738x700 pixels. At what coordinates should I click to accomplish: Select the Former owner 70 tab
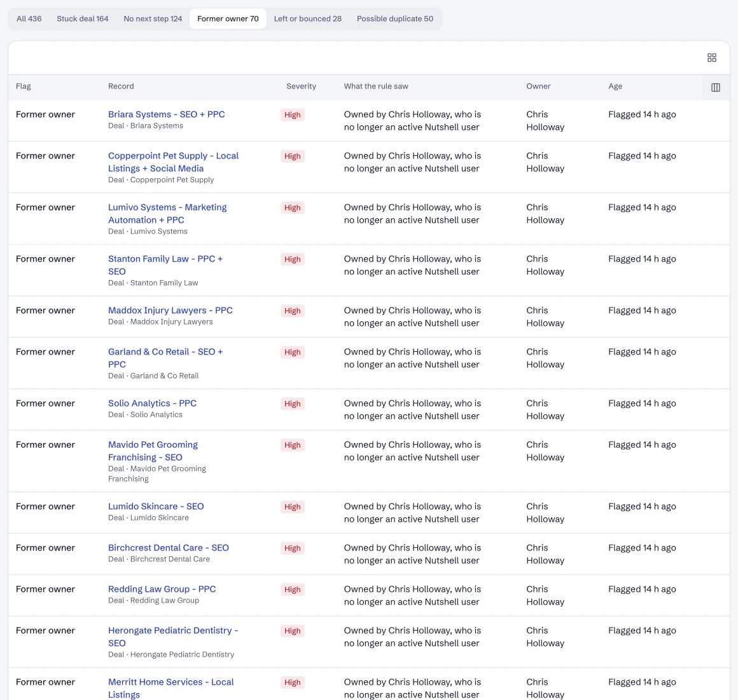point(228,19)
